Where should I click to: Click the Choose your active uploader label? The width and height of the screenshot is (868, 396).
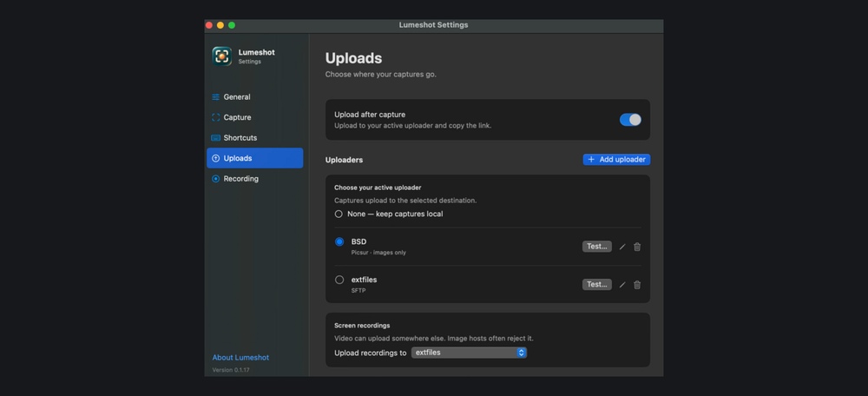[378, 188]
